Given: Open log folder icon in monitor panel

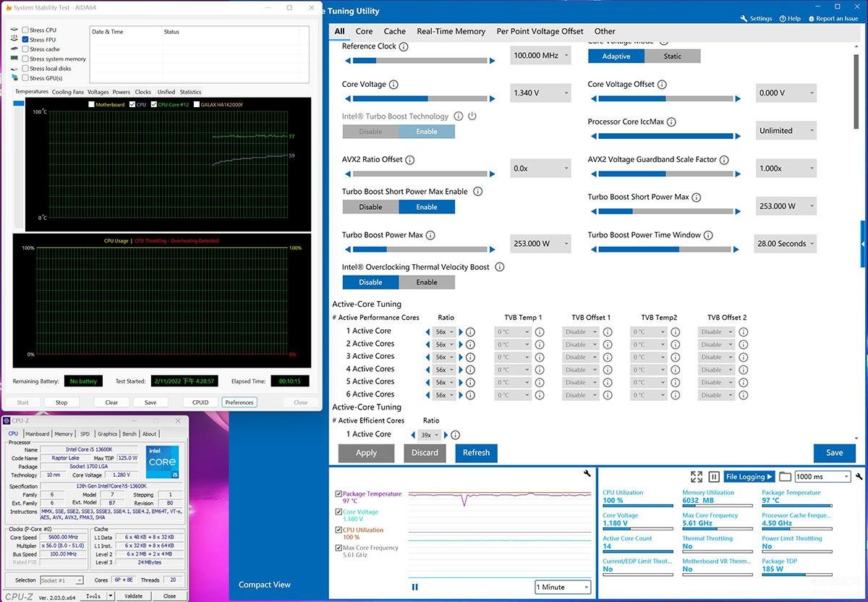Looking at the screenshot, I should pyautogui.click(x=785, y=476).
